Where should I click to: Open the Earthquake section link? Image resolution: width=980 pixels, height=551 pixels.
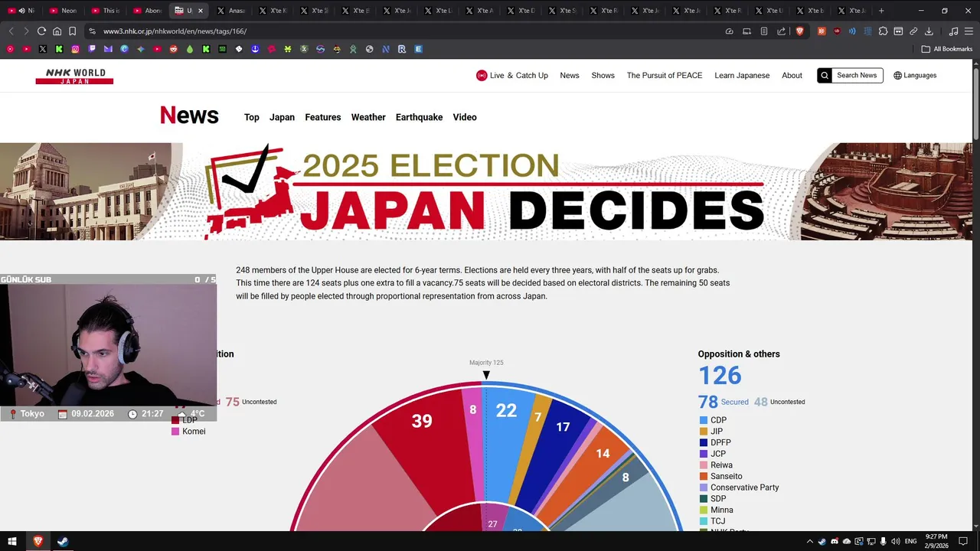(419, 117)
